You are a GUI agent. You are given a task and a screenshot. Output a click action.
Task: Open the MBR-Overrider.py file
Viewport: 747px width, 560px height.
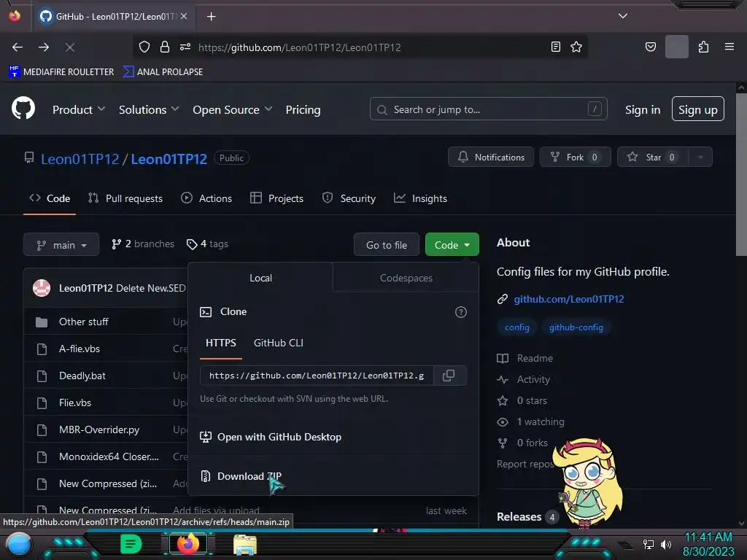(x=99, y=429)
